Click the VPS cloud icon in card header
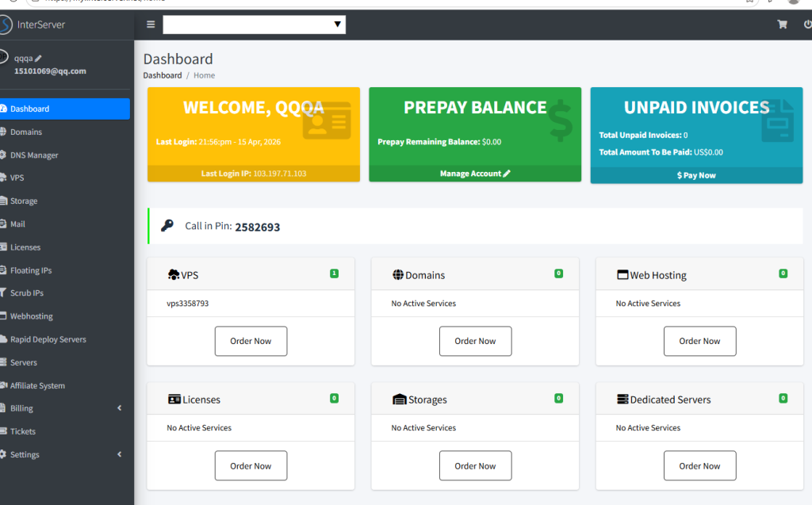The width and height of the screenshot is (812, 505). (x=174, y=275)
